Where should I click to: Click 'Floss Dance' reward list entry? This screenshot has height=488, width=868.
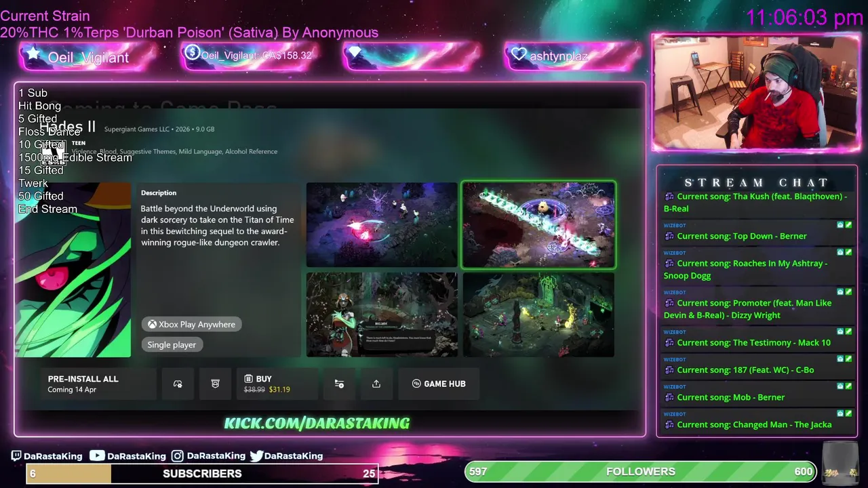coord(49,132)
